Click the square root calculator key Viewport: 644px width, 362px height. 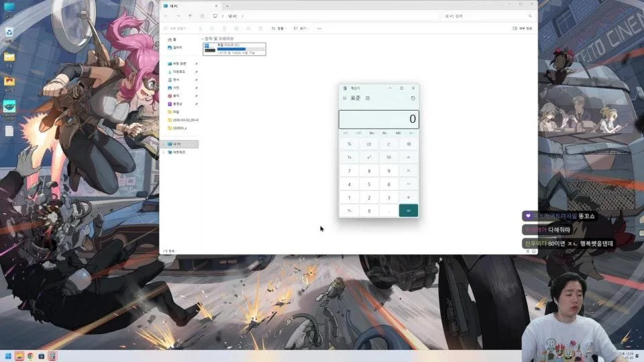point(388,157)
